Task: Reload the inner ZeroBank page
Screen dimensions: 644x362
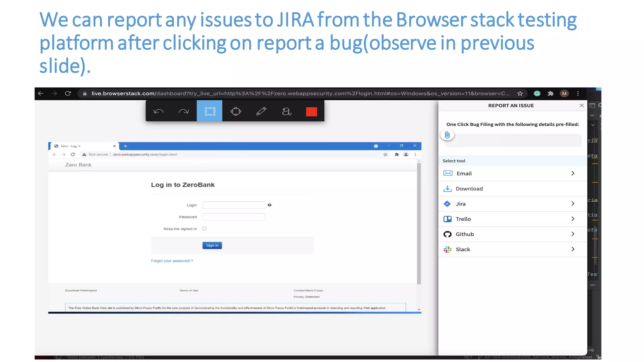Action: (x=73, y=154)
